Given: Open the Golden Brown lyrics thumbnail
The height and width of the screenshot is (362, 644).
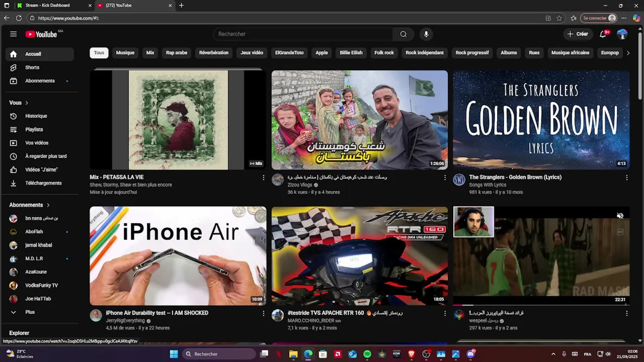Looking at the screenshot, I should click(x=541, y=120).
